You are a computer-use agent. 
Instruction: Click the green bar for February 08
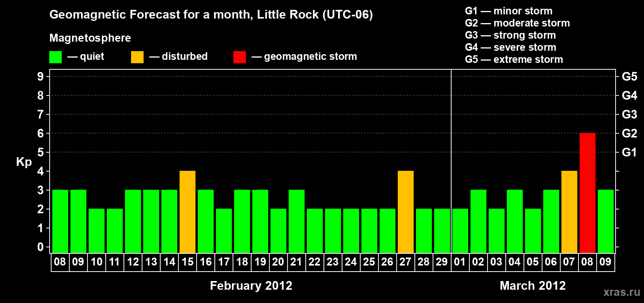click(60, 222)
